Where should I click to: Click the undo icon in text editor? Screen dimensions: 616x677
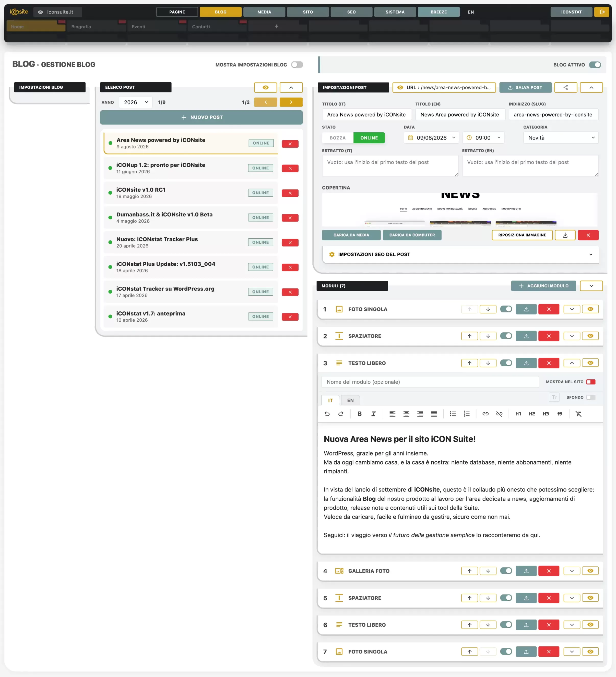[327, 414]
